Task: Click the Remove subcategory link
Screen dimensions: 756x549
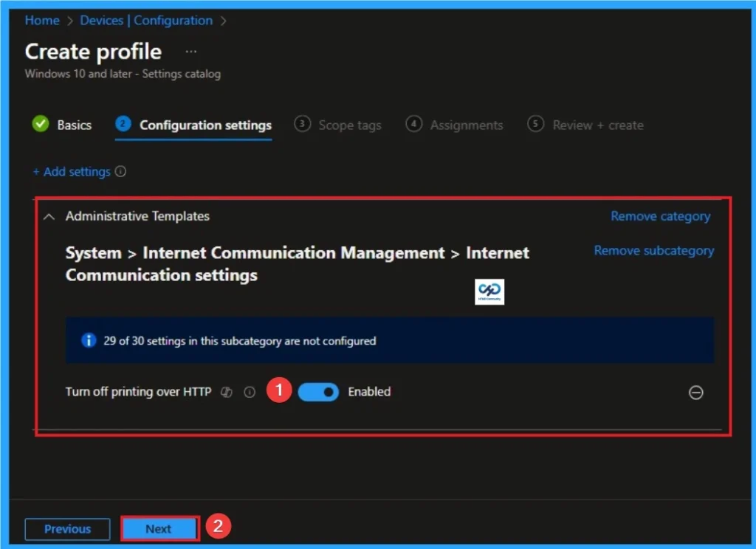Action: click(653, 250)
